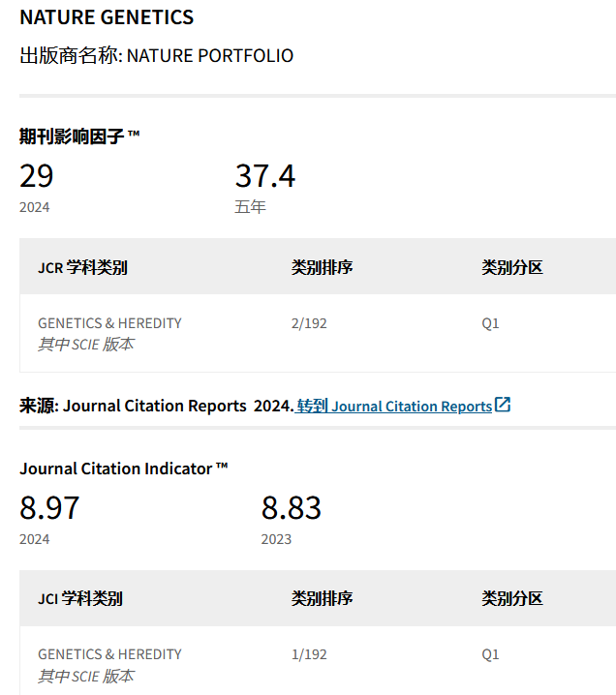This screenshot has width=616, height=695.
Task: Select the 2/192 category rank cell
Action: tap(309, 323)
